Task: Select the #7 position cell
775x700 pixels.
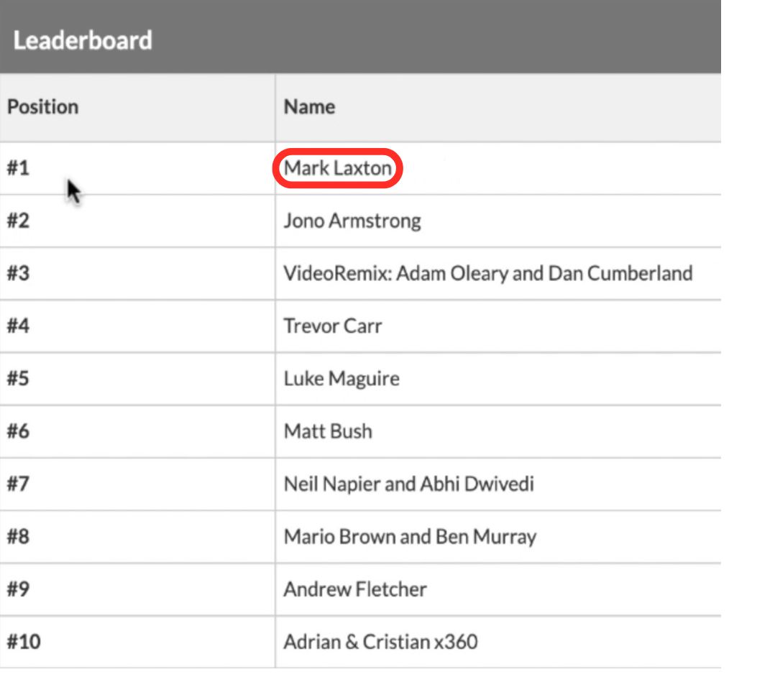Action: click(x=18, y=484)
